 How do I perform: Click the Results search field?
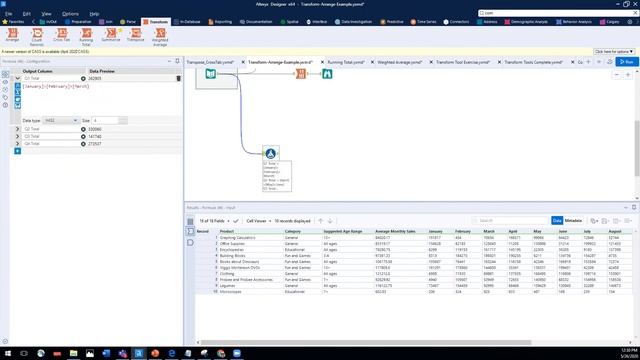tap(509, 220)
